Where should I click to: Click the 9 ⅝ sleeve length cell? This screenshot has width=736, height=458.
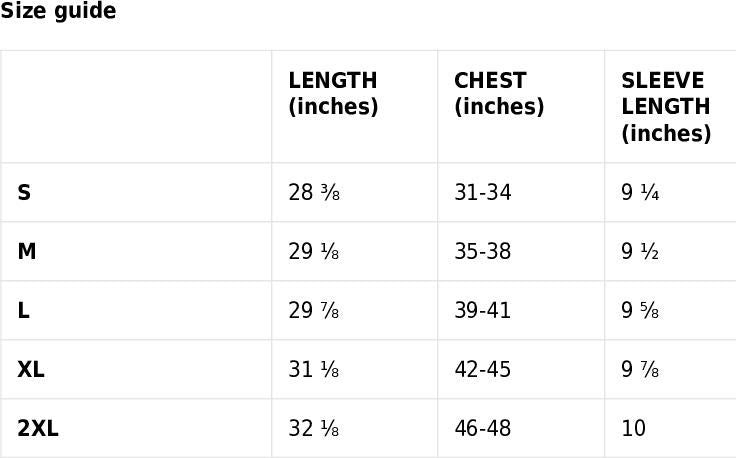tap(640, 310)
